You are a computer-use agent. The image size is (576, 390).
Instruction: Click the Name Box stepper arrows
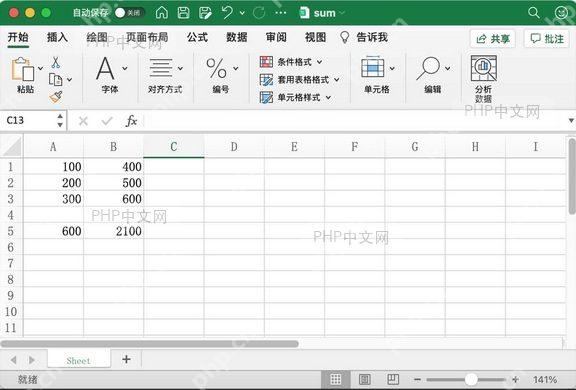pos(60,120)
